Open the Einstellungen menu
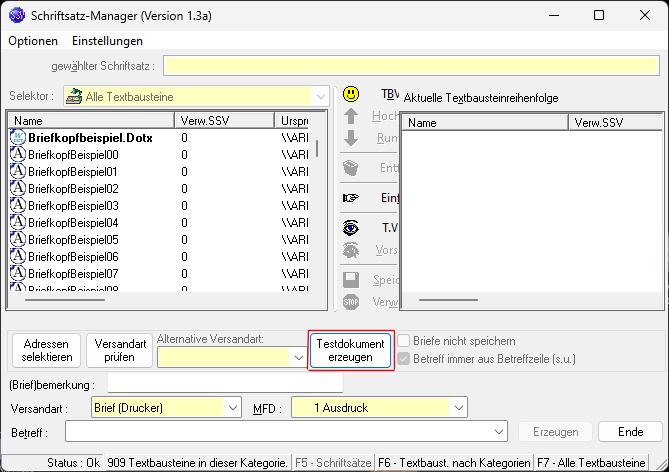Image resolution: width=669 pixels, height=472 pixels. pyautogui.click(x=107, y=41)
